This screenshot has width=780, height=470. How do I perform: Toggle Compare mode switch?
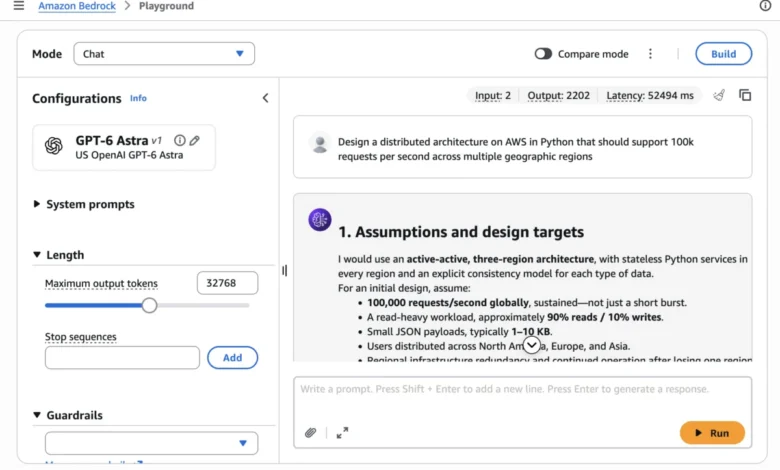[543, 54]
